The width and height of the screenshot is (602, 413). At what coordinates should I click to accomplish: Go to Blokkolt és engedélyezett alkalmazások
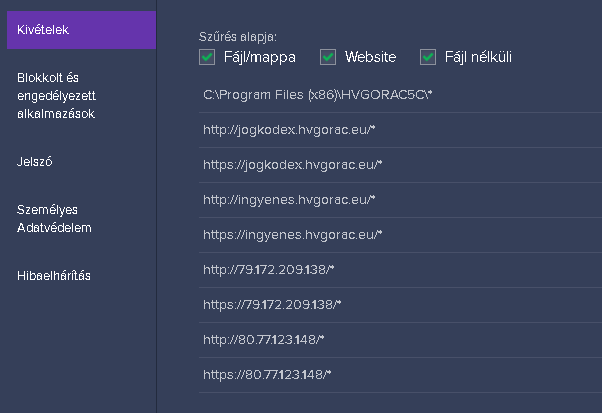[56, 96]
